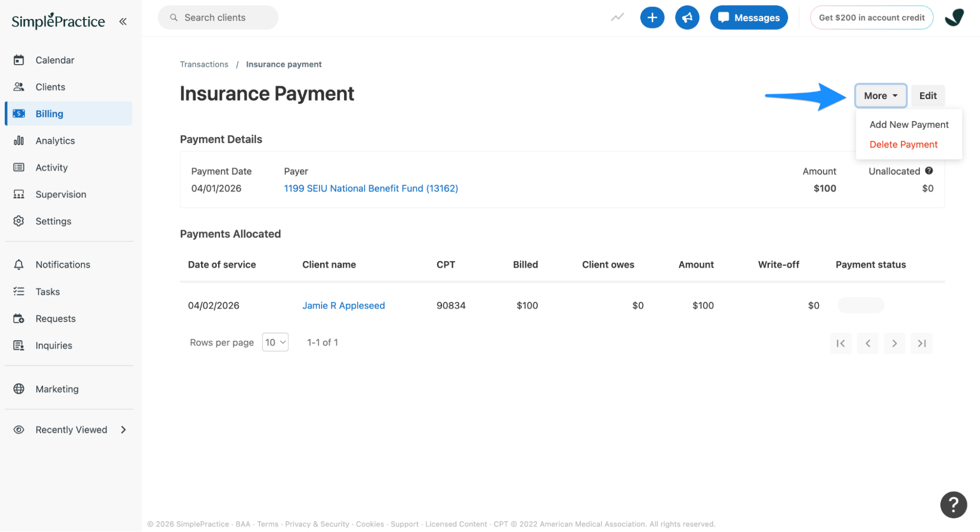Viewport: 980px width, 532px height.
Task: Click the Unallocated help question icon
Action: coord(929,171)
